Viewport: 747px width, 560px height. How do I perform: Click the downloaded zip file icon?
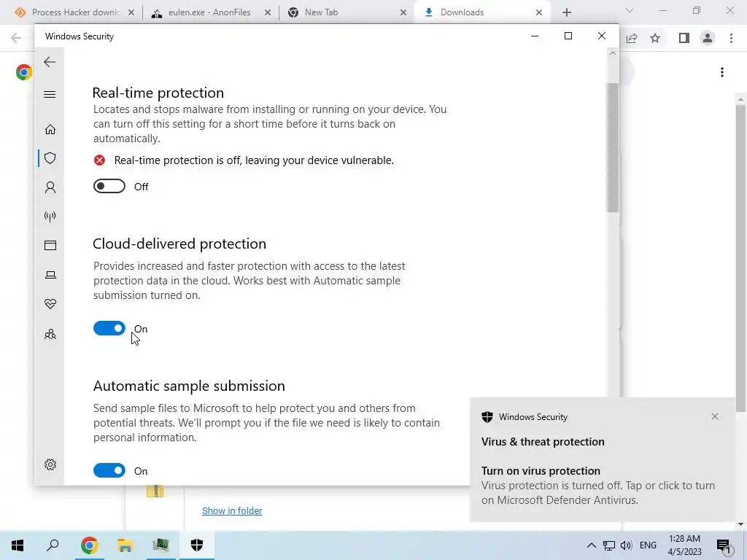tap(155, 491)
